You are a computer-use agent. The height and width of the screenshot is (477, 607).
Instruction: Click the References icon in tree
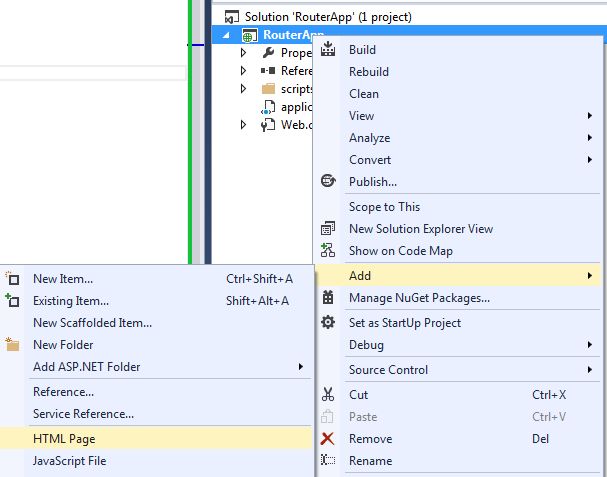pyautogui.click(x=268, y=70)
